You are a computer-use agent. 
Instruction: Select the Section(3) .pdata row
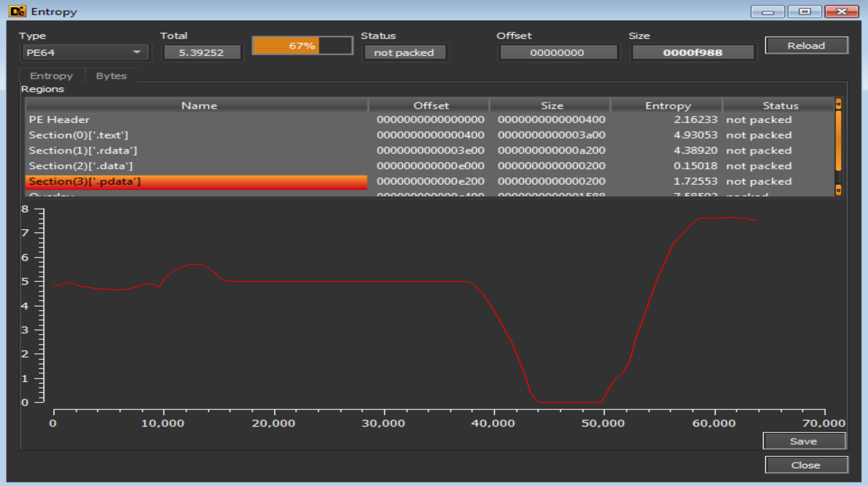tap(196, 182)
